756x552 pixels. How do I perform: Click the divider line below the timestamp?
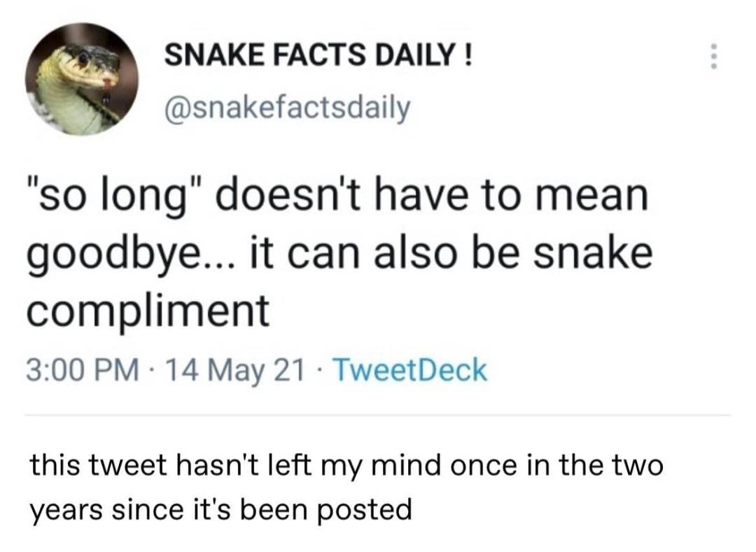coord(378,414)
